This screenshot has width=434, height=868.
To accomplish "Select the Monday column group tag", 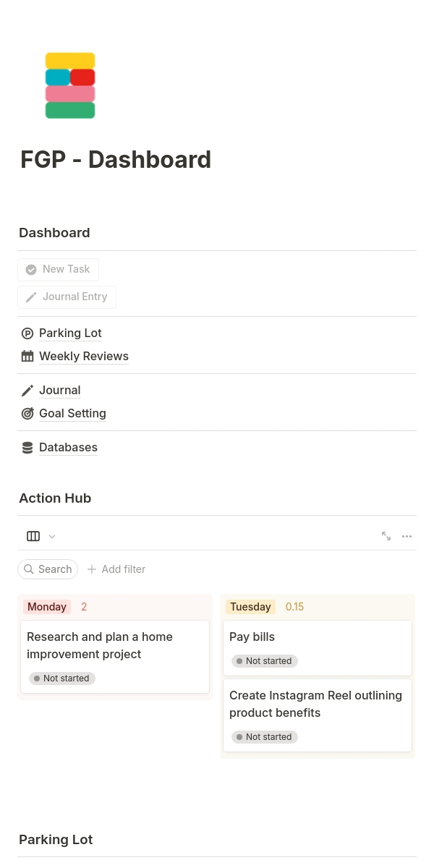I will [47, 607].
